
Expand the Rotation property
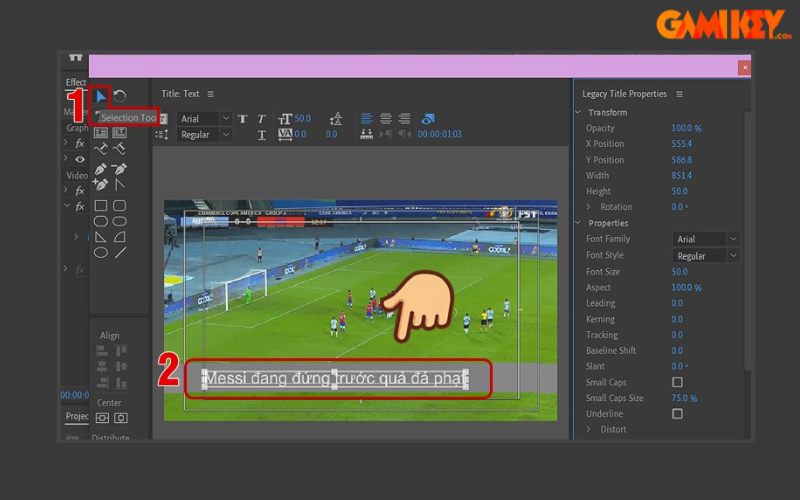point(588,207)
